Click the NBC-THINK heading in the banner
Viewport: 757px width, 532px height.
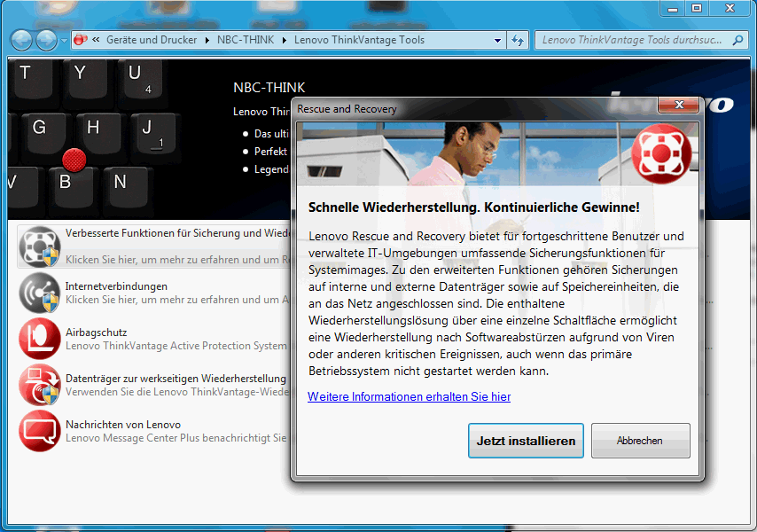tap(269, 88)
